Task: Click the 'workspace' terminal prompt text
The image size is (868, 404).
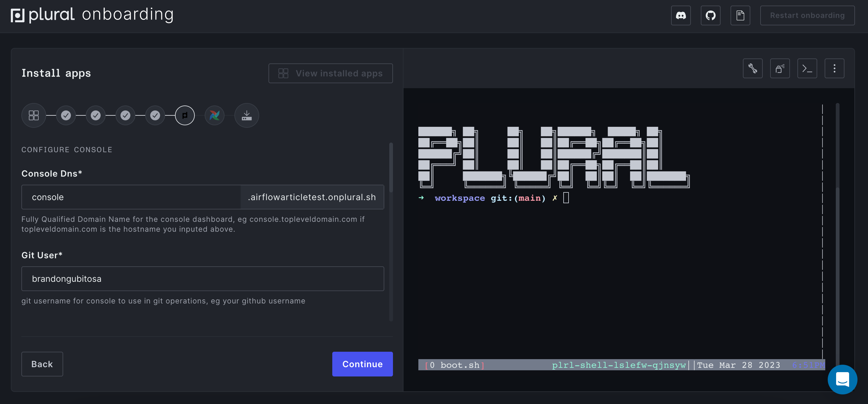Action: (x=460, y=198)
